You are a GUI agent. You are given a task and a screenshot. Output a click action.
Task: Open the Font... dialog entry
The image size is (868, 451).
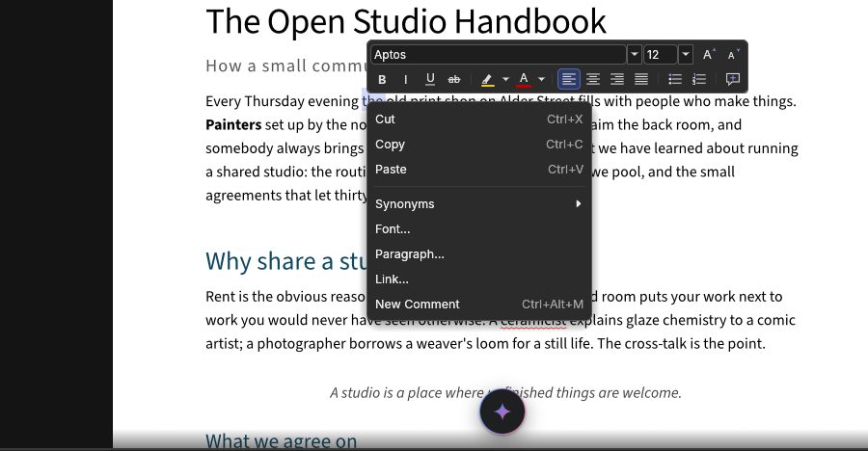pyautogui.click(x=478, y=229)
